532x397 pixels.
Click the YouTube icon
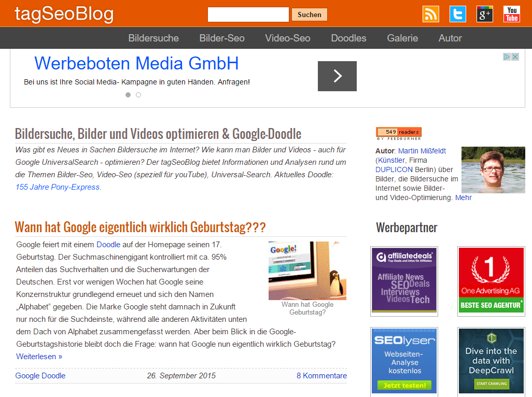(x=511, y=14)
